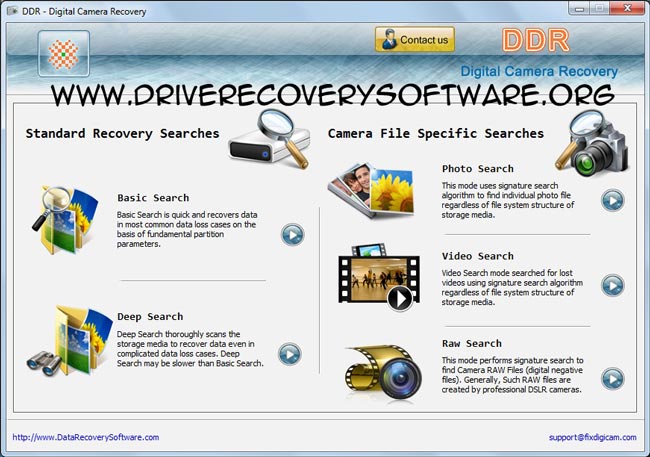Select the Deep Search heading

150,317
